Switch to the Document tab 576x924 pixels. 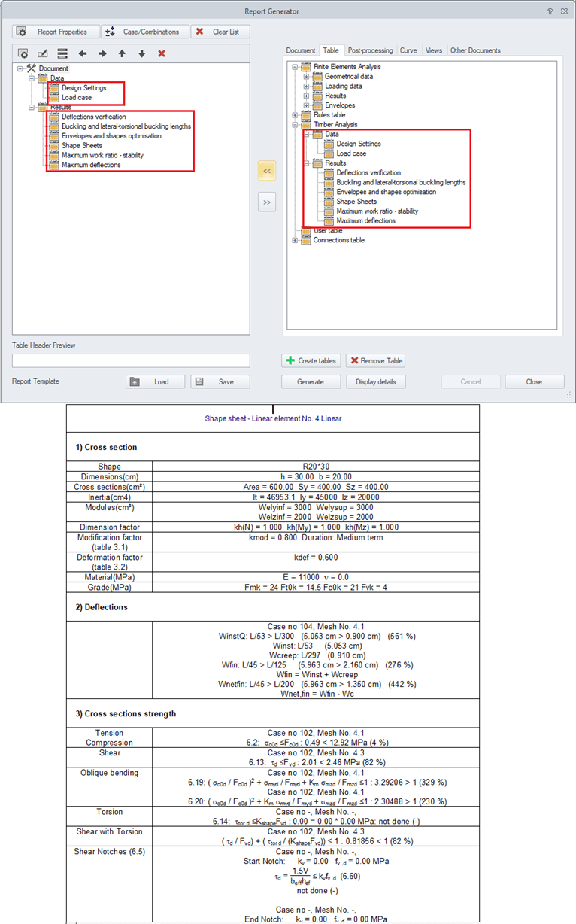coord(301,50)
